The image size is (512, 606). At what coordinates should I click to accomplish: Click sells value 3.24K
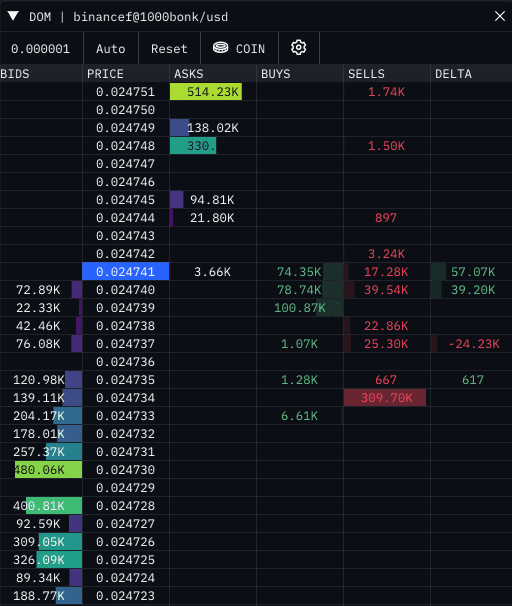point(386,254)
